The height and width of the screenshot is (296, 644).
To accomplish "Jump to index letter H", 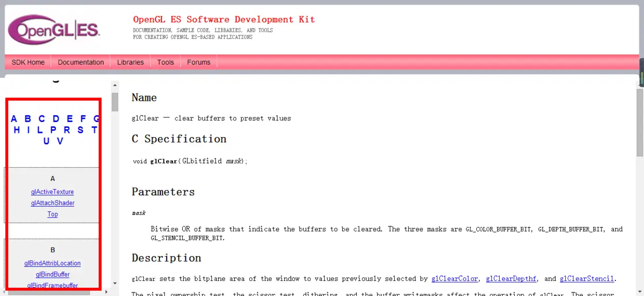I will pyautogui.click(x=17, y=130).
